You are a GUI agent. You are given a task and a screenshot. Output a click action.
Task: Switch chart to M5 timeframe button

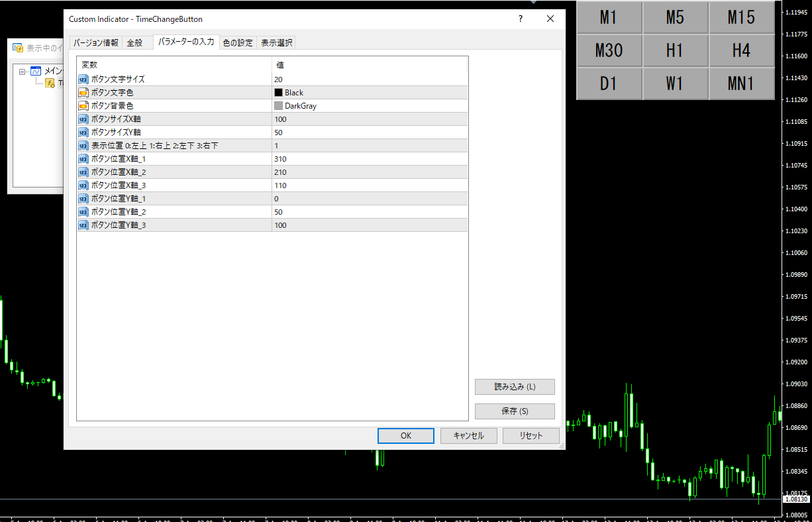[675, 17]
